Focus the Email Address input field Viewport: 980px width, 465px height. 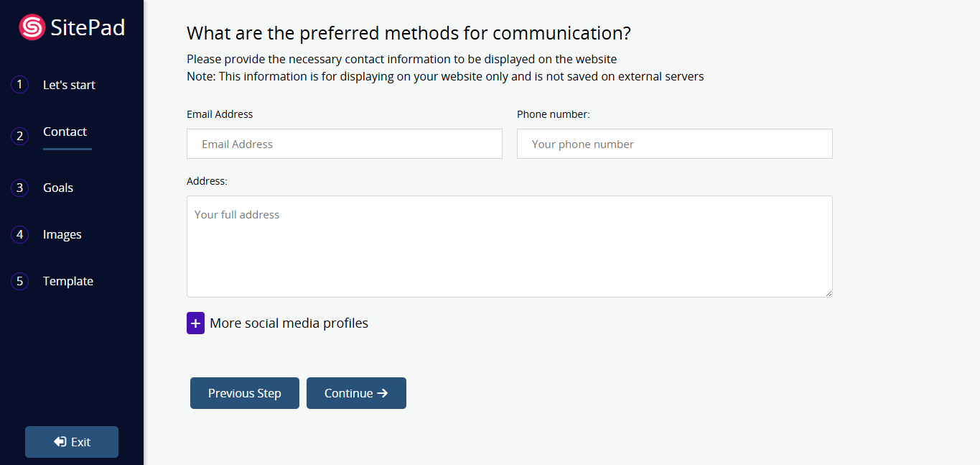tap(345, 144)
